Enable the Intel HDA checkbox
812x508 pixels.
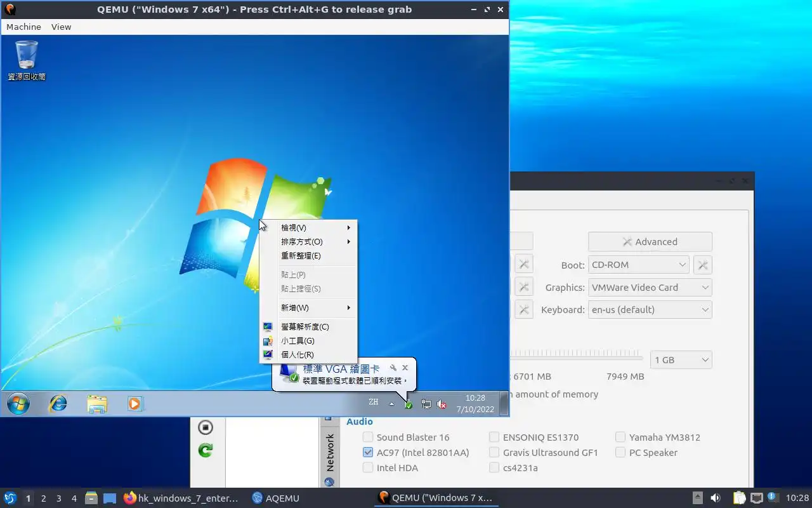click(x=368, y=467)
